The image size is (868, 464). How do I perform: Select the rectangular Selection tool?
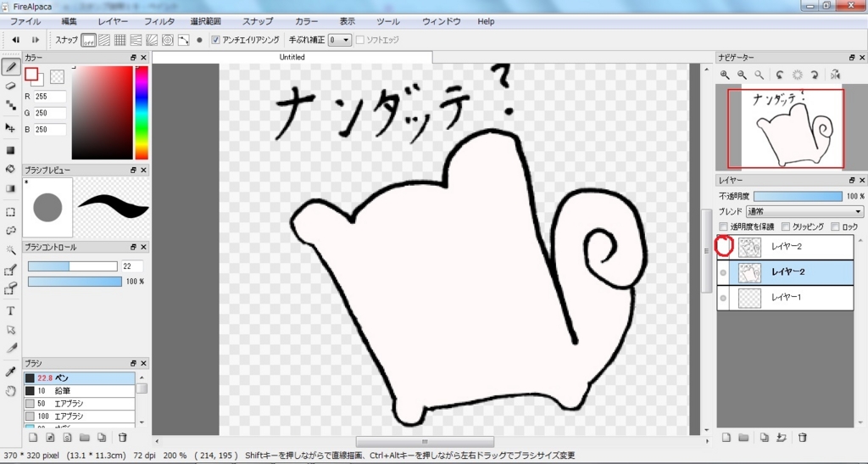pyautogui.click(x=10, y=212)
